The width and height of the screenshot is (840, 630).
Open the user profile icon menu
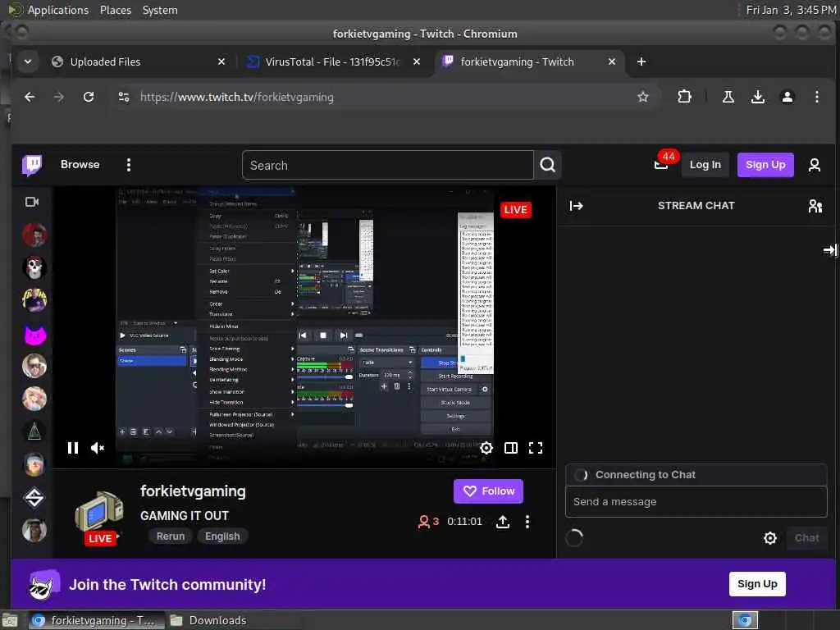tap(815, 165)
